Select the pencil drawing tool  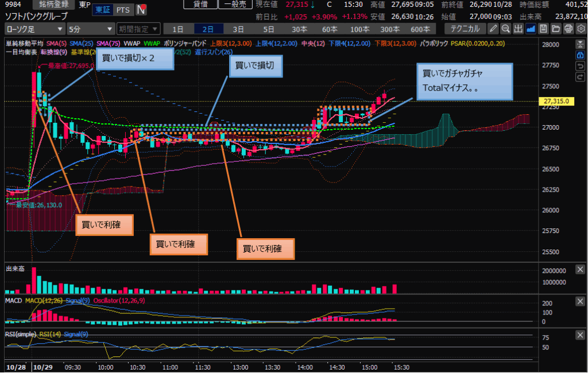493,28
